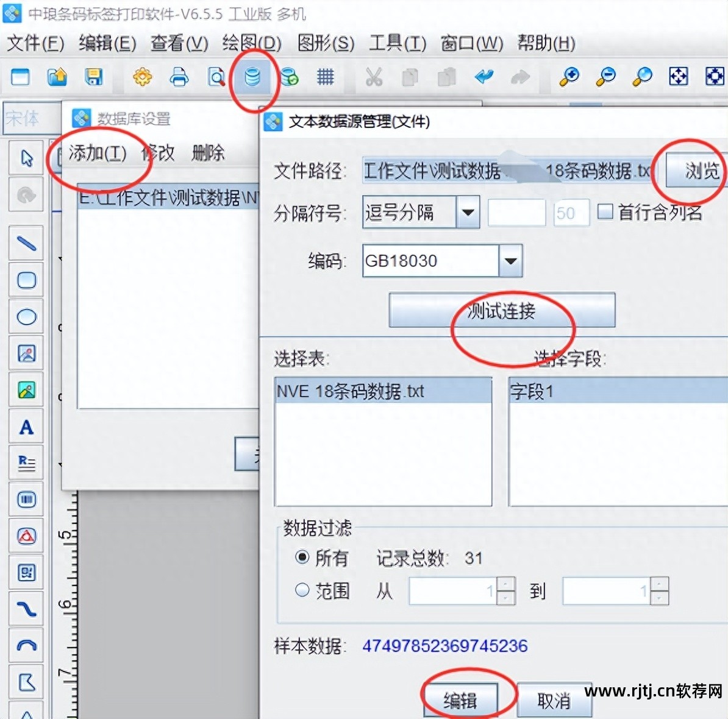
Task: Select the arrow selection tool
Action: [x=26, y=157]
